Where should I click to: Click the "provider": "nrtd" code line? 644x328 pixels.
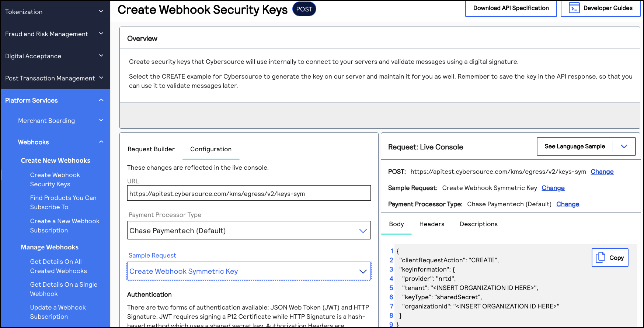(x=429, y=279)
